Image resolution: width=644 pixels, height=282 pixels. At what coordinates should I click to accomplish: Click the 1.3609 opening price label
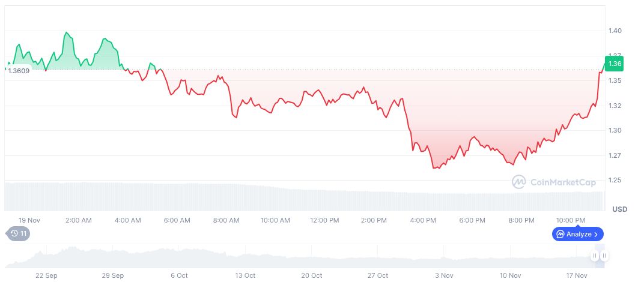pos(18,71)
